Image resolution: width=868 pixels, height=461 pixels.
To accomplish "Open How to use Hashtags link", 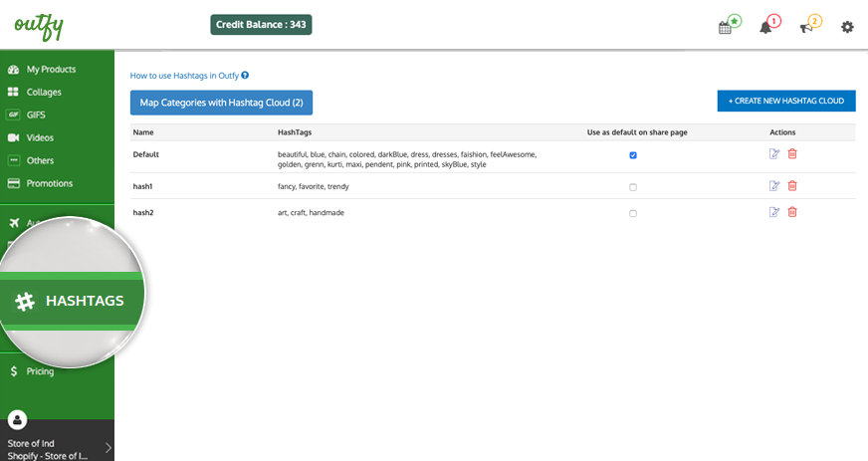I will pyautogui.click(x=184, y=76).
